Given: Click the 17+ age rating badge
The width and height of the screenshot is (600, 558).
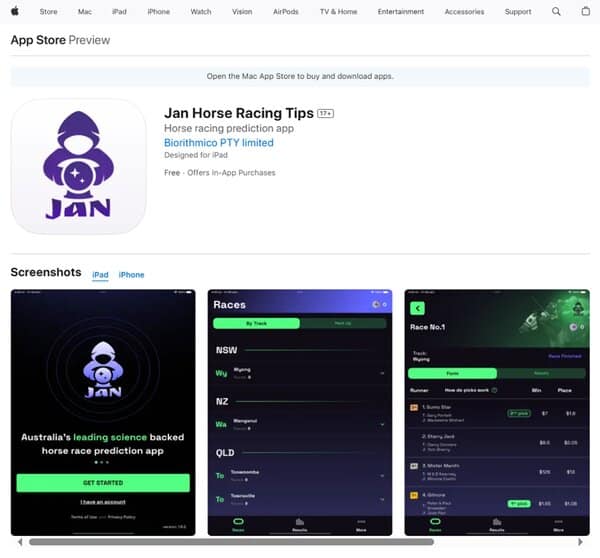Looking at the screenshot, I should (x=325, y=113).
